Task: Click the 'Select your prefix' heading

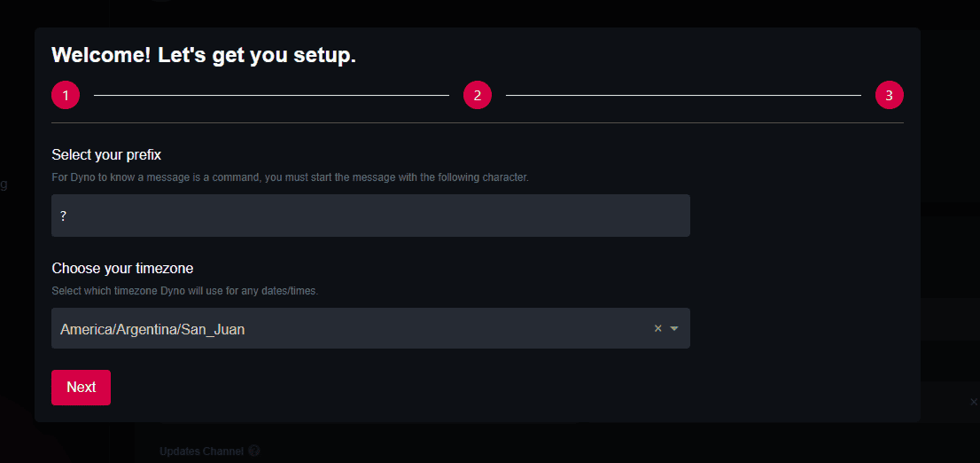Action: coord(106,154)
